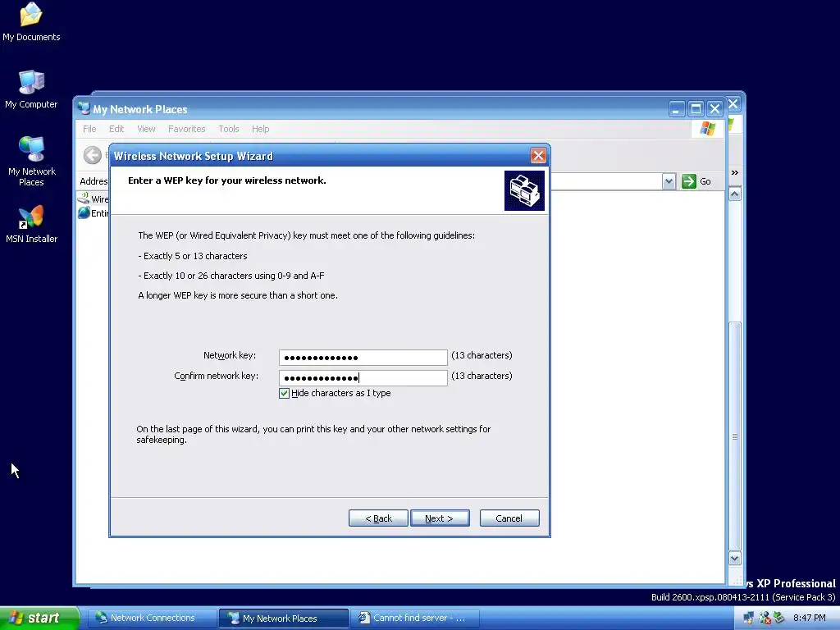The image size is (840, 630).
Task: Close the Wireless Network Setup Wizard dialog
Action: 538,156
